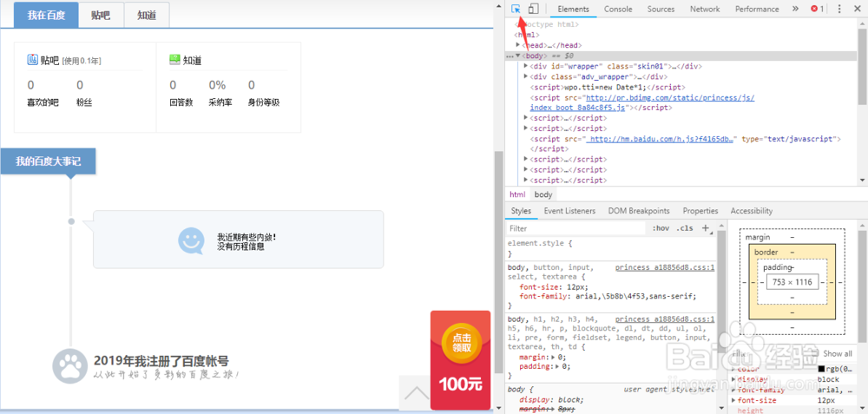This screenshot has height=414, width=868.
Task: Expand the head node in the DOM tree
Action: point(518,45)
